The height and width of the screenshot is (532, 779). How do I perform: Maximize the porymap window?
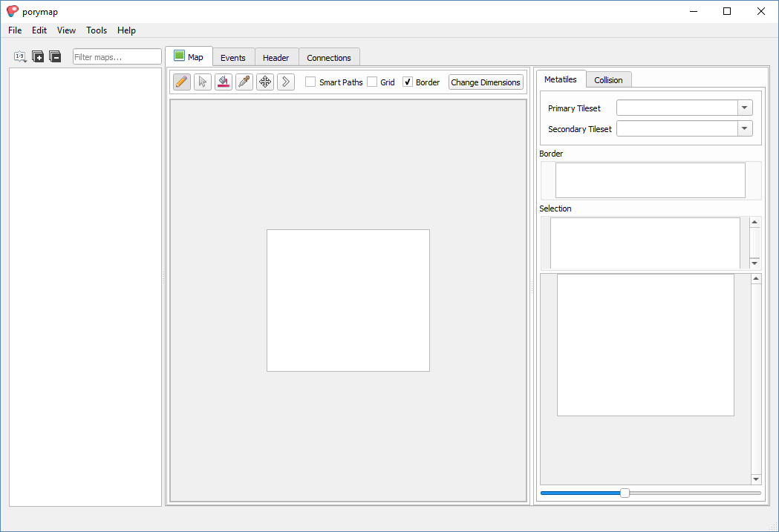click(x=727, y=11)
